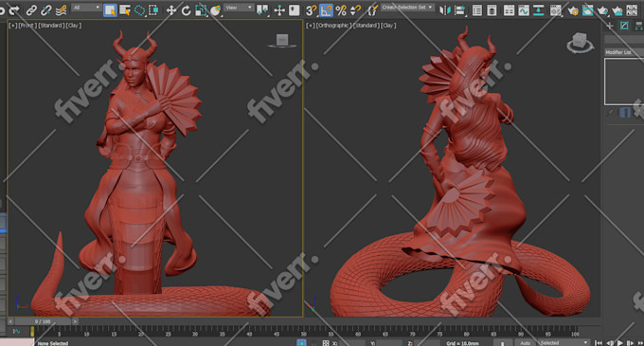Click the Y coordinate input field
The height and width of the screenshot is (346, 644).
[389, 343]
